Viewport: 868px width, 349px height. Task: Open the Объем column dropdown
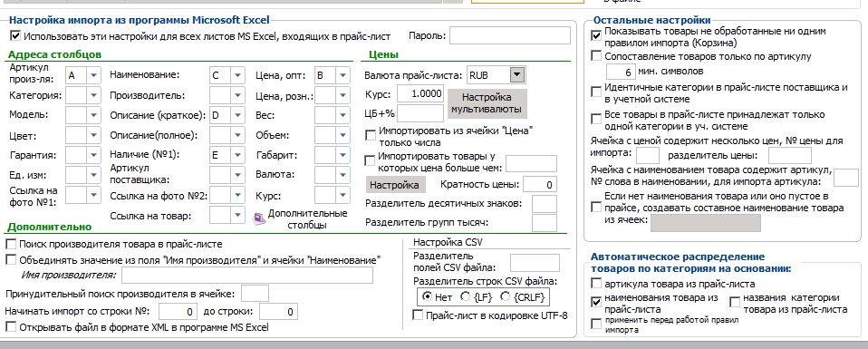coord(342,135)
